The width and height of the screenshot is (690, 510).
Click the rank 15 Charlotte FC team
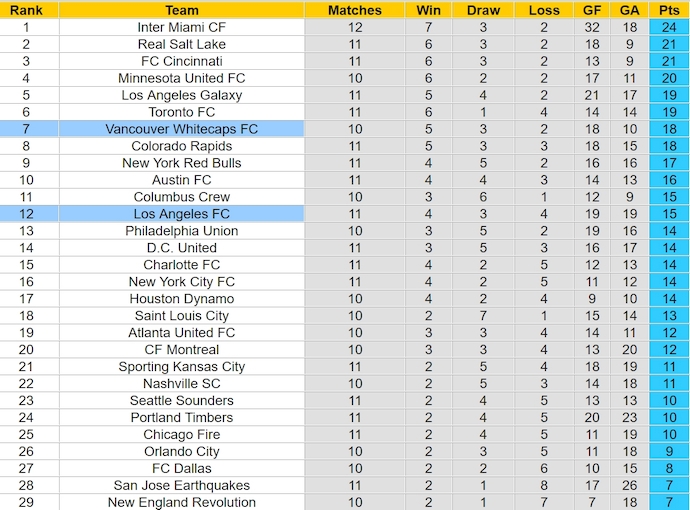pos(181,265)
